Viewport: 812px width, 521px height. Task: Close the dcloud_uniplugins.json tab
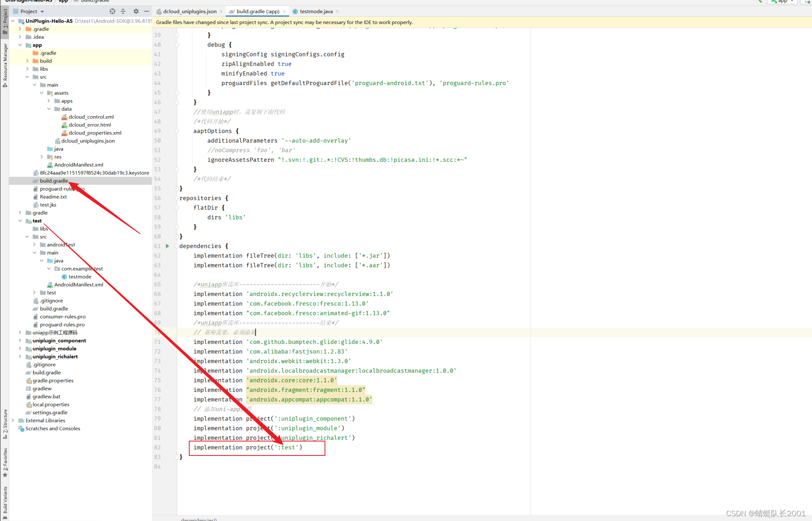coord(221,11)
